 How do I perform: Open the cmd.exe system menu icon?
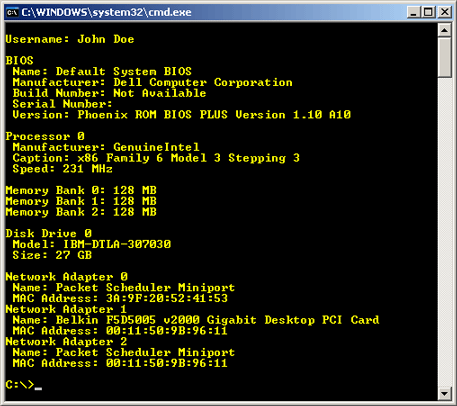[x=13, y=12]
